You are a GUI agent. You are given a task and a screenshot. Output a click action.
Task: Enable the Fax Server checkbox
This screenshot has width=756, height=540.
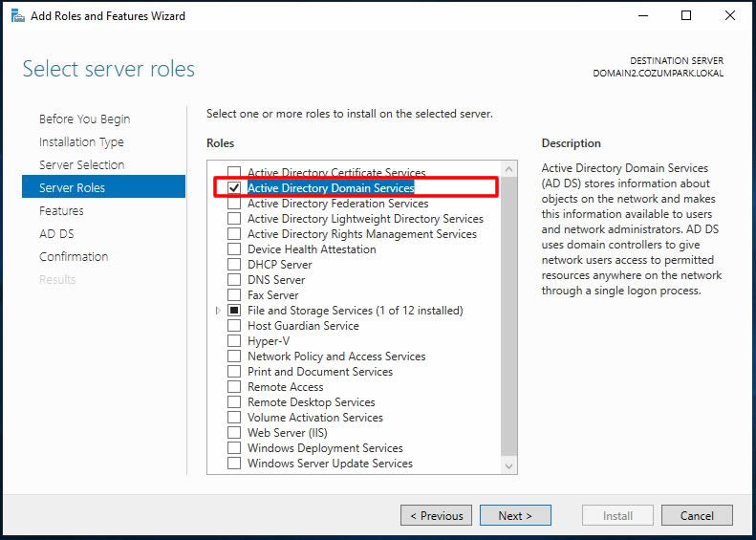(234, 295)
